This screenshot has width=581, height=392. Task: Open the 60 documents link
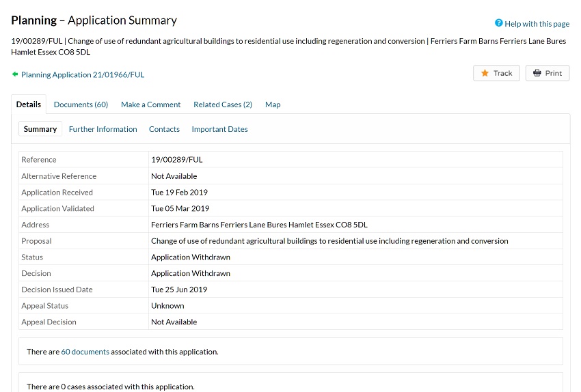click(x=85, y=352)
